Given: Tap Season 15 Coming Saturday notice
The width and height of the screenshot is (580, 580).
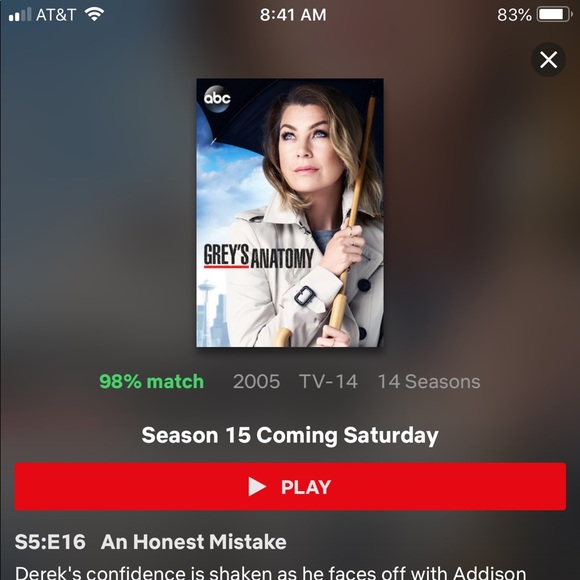Looking at the screenshot, I should 290,435.
